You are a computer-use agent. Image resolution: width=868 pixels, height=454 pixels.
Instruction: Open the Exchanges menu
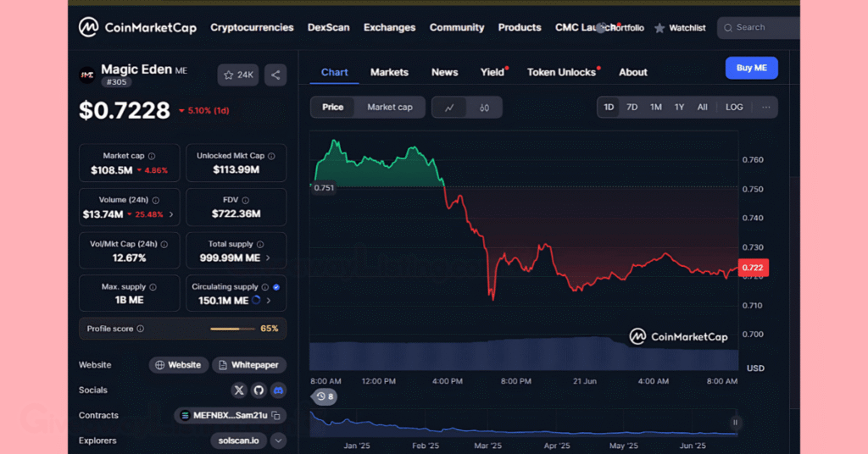(x=389, y=28)
